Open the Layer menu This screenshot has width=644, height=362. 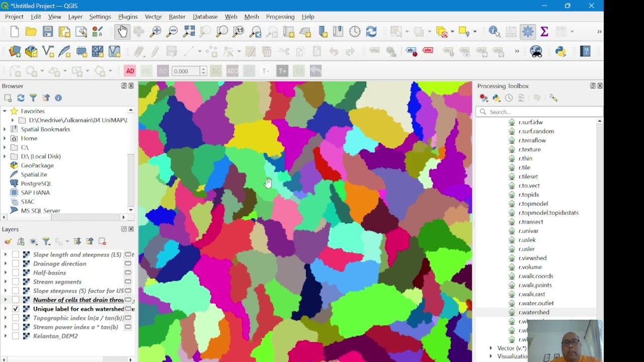point(75,17)
